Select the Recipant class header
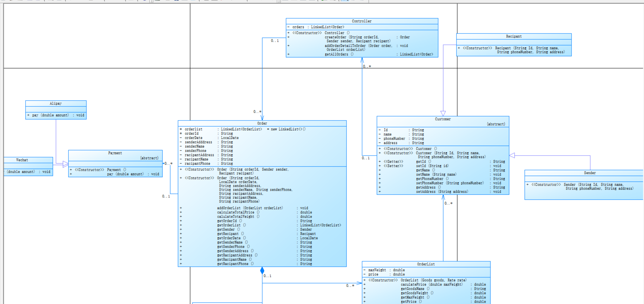This screenshot has width=644, height=304. pos(513,36)
